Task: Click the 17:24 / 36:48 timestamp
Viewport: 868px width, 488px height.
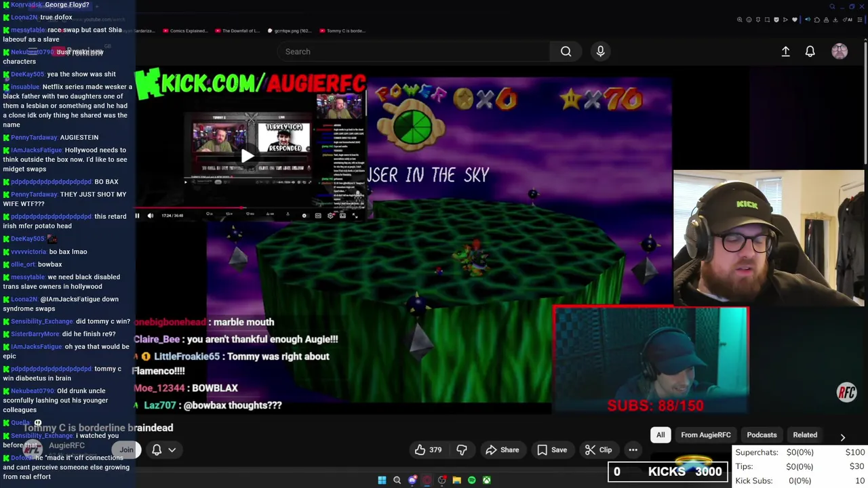Action: pos(172,216)
